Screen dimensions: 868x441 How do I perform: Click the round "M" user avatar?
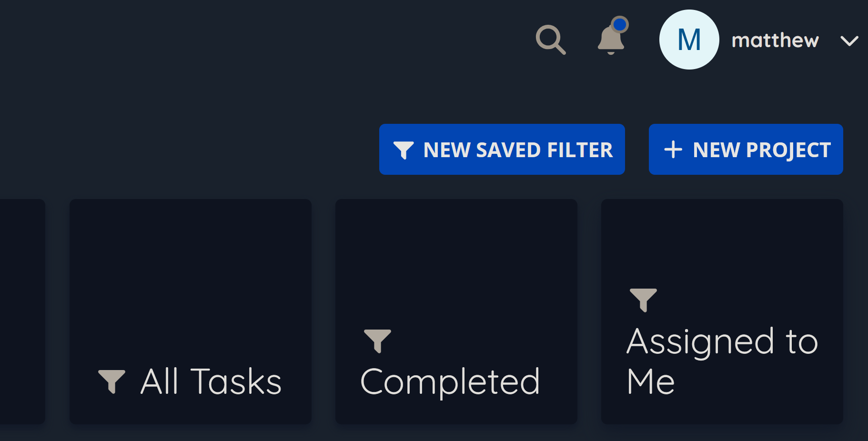click(689, 40)
